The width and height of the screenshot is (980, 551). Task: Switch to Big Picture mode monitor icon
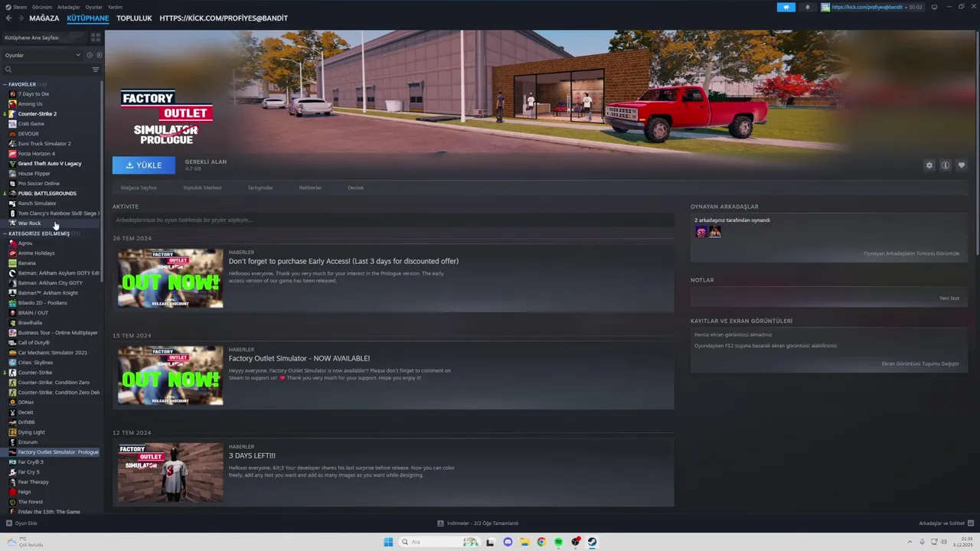[x=934, y=7]
